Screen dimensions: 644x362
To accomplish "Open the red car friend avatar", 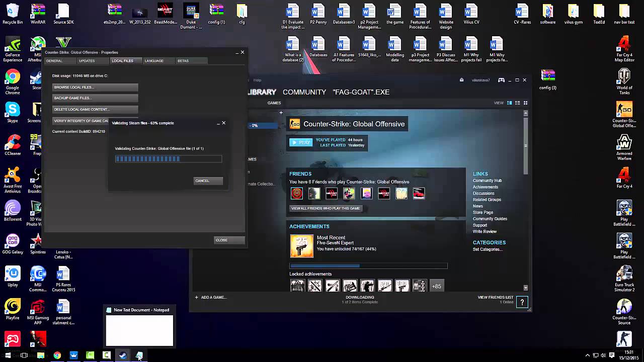I will click(x=419, y=193).
